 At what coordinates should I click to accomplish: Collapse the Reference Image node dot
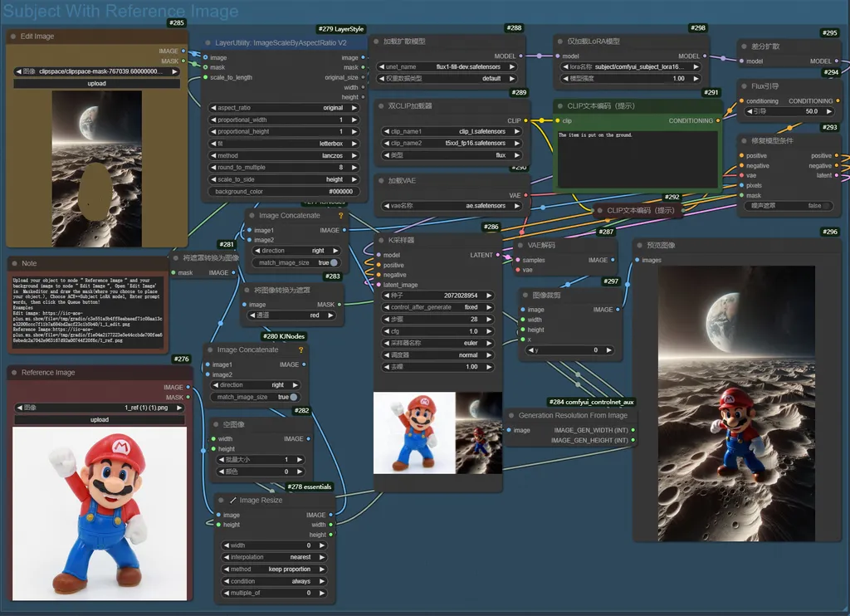pos(14,373)
